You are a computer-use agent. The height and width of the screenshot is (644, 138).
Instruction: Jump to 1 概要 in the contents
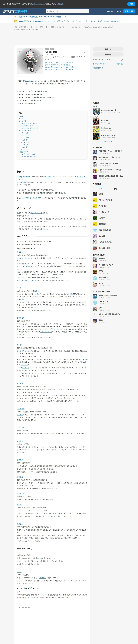21,116
